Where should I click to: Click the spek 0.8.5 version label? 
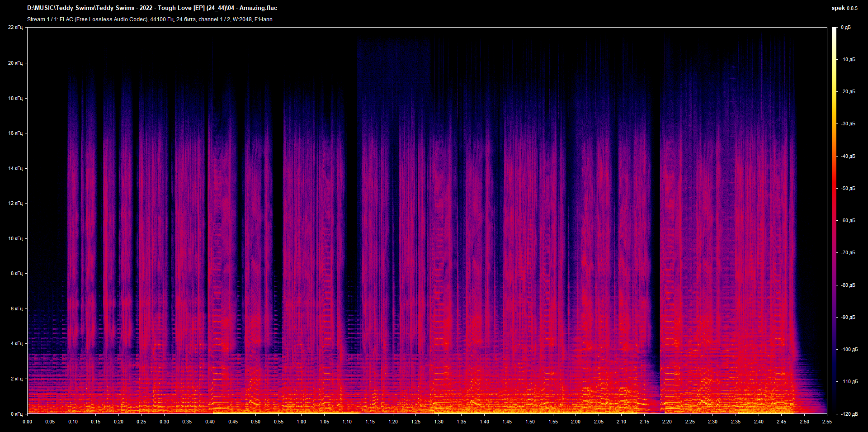point(844,8)
